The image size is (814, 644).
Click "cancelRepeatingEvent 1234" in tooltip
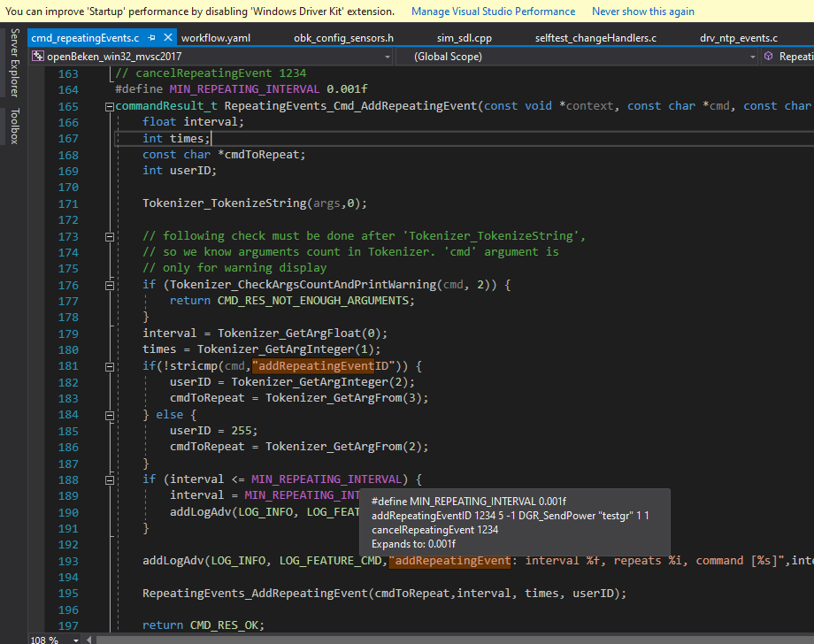[435, 530]
